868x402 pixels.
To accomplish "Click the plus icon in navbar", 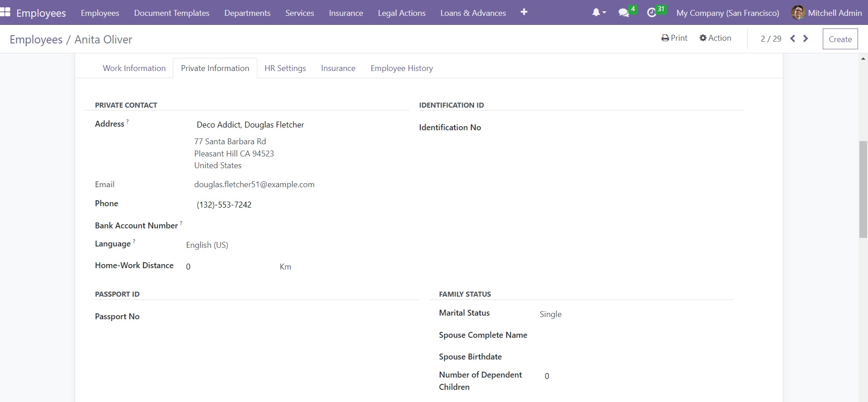I will point(524,12).
